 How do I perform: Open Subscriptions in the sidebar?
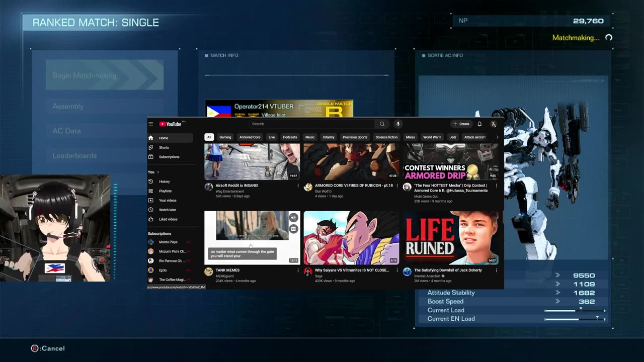[170, 157]
